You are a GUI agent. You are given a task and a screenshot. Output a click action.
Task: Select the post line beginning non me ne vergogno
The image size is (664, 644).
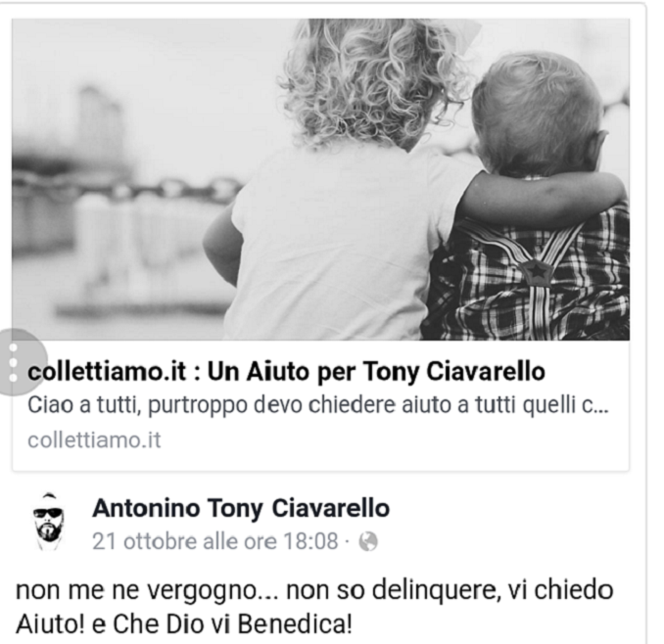tap(314, 591)
